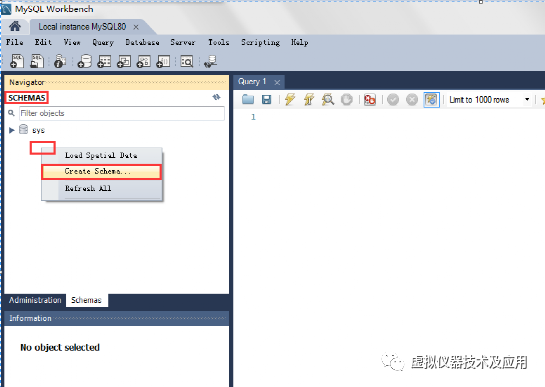The width and height of the screenshot is (545, 387).
Task: Create a new SQL tab icon
Action: pyautogui.click(x=17, y=61)
